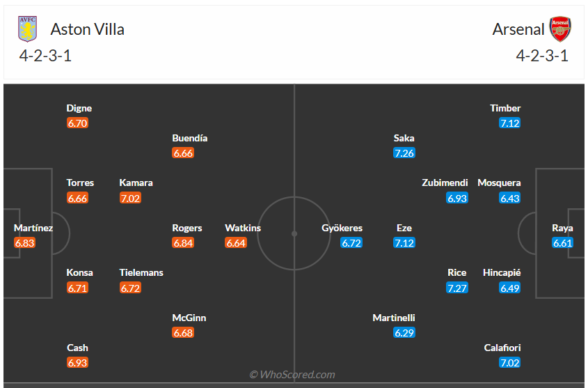This screenshot has width=588, height=388.
Task: Click the Aston Villa club crest
Action: point(28,29)
